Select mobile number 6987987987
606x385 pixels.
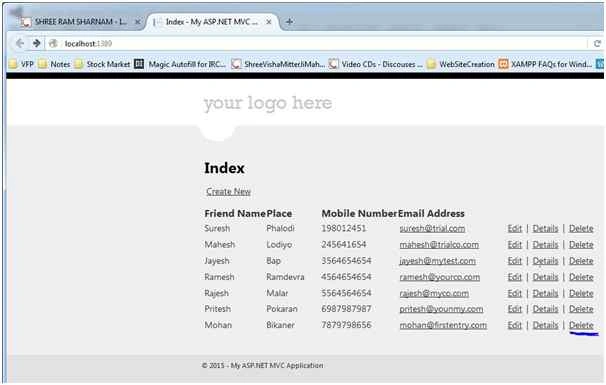coord(346,309)
